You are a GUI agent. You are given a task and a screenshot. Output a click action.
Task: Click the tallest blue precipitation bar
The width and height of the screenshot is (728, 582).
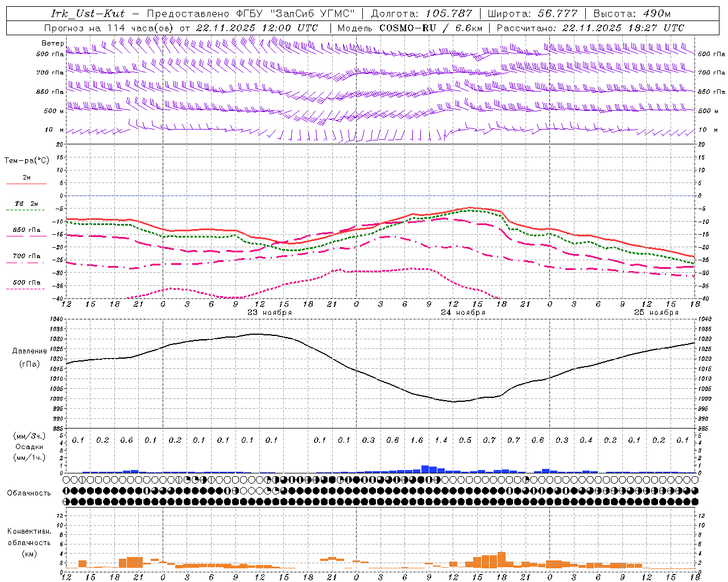425,469
